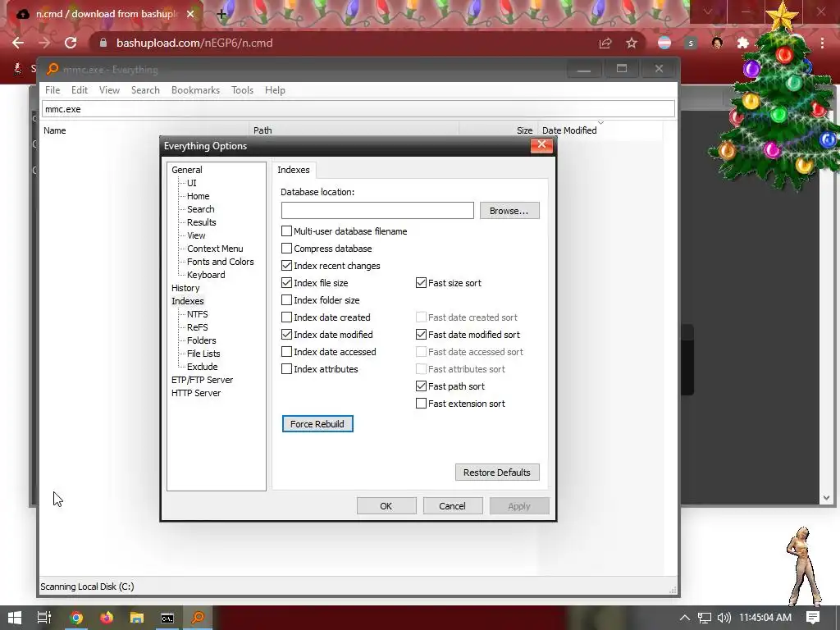840x630 pixels.
Task: Click the Chrome profile avatar icon
Action: [x=717, y=43]
